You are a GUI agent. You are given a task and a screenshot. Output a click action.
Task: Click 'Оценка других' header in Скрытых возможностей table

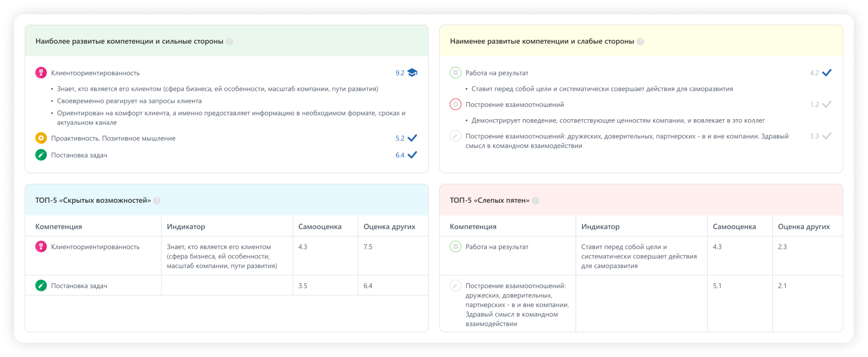click(x=389, y=226)
